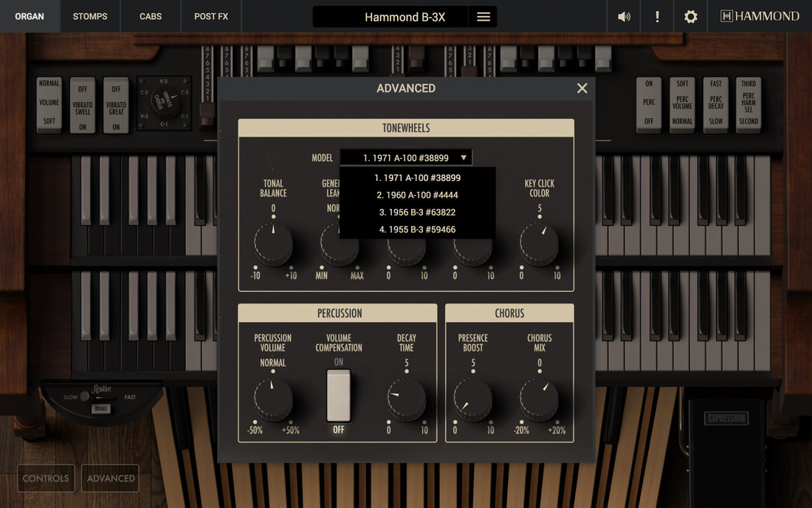
Task: Toggle the Perc On/Off tablet
Action: (648, 105)
